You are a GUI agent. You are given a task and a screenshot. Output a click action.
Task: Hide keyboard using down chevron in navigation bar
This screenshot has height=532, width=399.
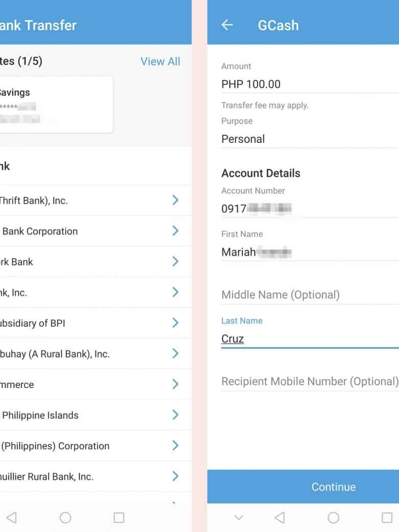tap(238, 518)
